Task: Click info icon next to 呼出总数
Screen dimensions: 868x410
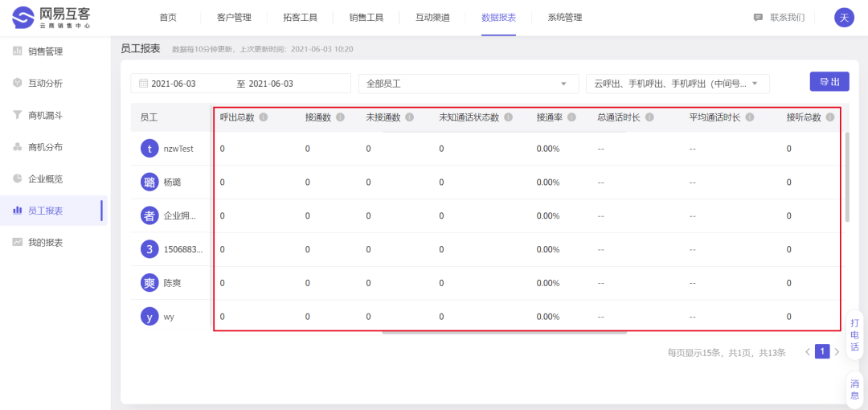Action: click(x=264, y=117)
